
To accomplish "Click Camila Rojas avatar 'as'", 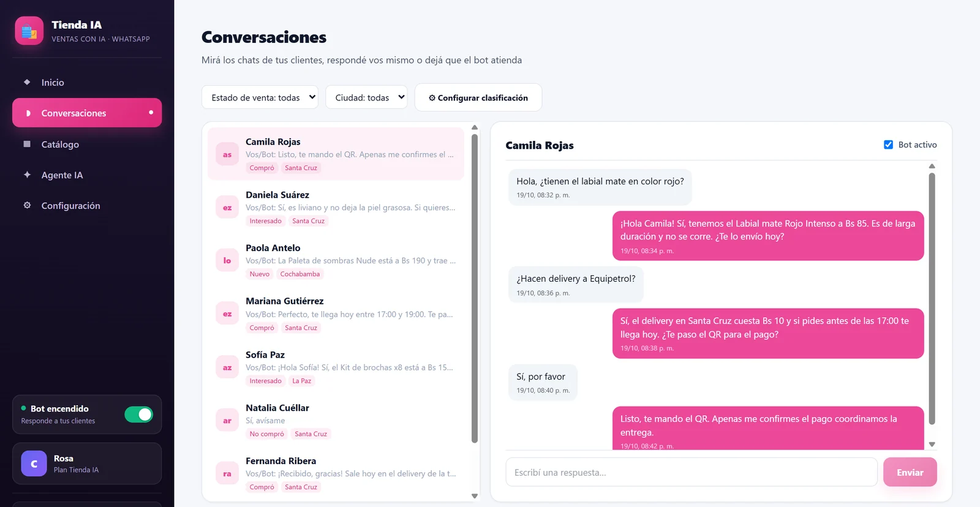I will coord(227,154).
